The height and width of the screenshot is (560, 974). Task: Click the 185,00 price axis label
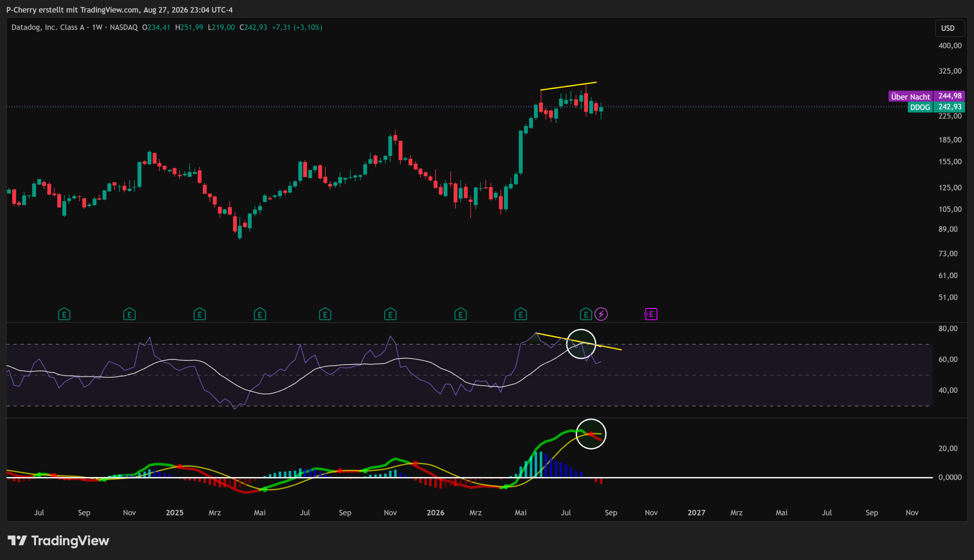[950, 140]
